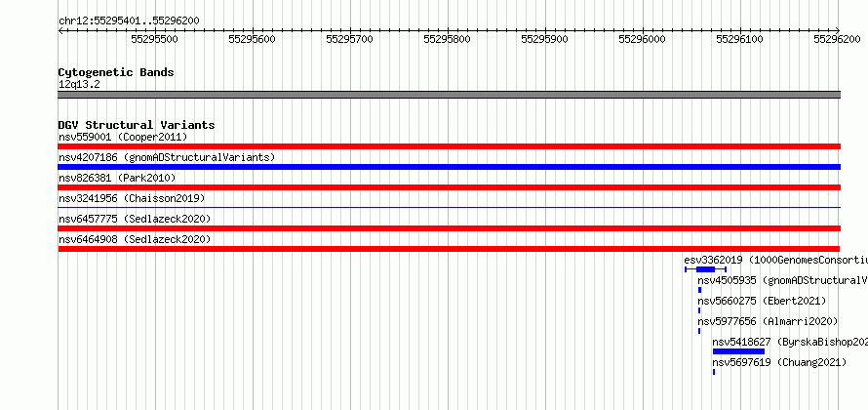Select the red nsv6464908 variant bar
The height and width of the screenshot is (410, 868).
pos(450,249)
